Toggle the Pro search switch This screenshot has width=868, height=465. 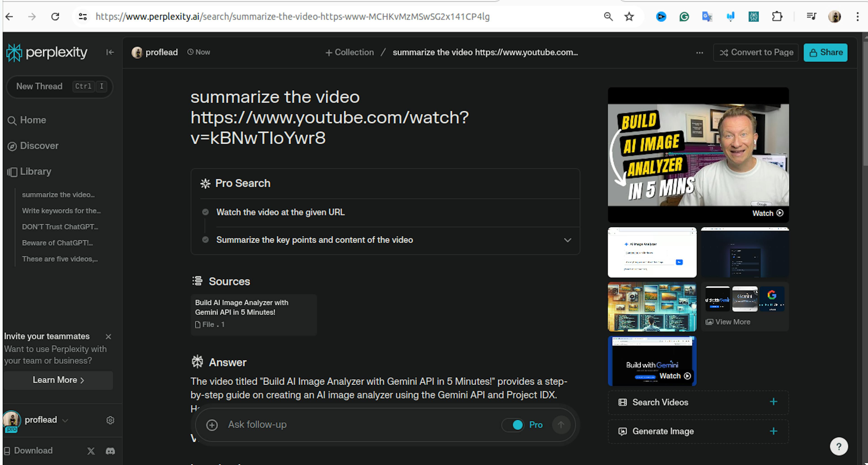[x=513, y=425]
